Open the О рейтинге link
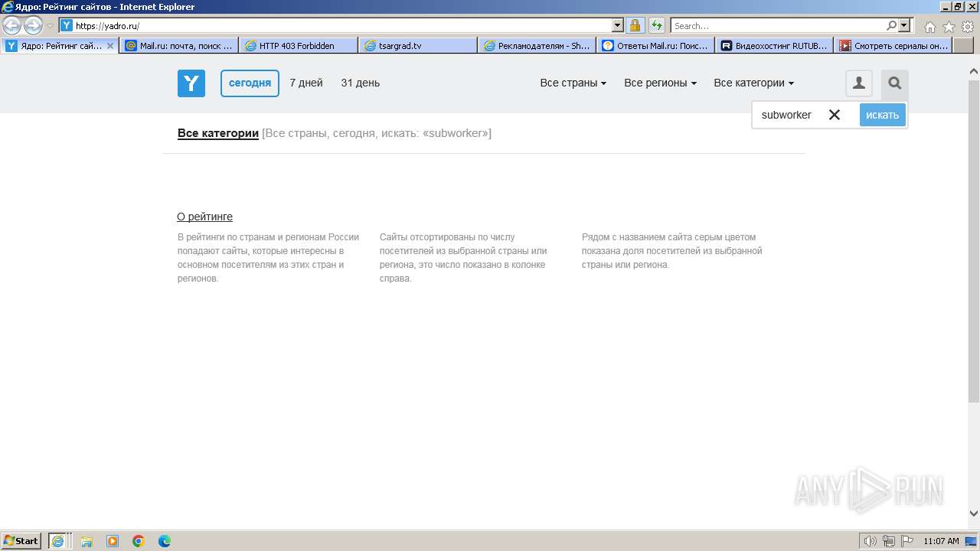 (204, 217)
